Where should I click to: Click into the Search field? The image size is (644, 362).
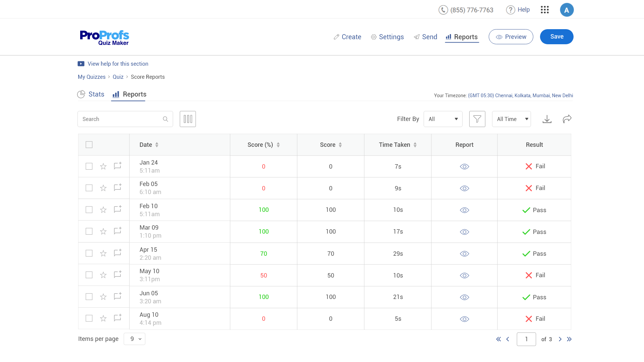coord(121,119)
